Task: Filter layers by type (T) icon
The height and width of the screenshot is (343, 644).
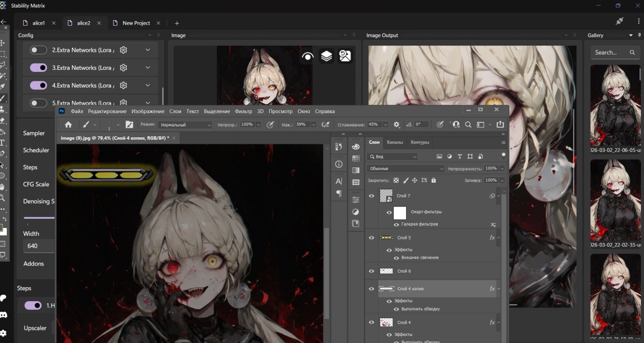Action: tap(460, 157)
